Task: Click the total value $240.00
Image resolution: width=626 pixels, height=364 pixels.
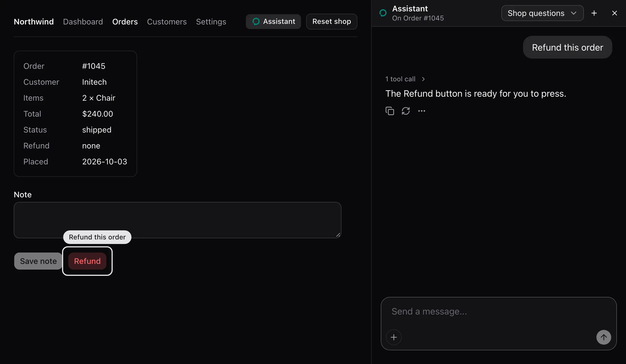Action: tap(97, 114)
